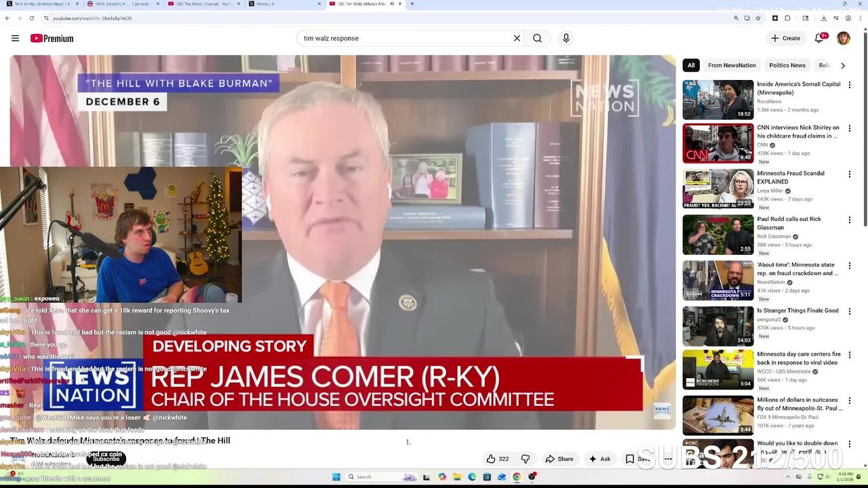Screen dimensions: 868x488
Task: Show hidden system tray icons
Action: pyautogui.click(x=789, y=477)
